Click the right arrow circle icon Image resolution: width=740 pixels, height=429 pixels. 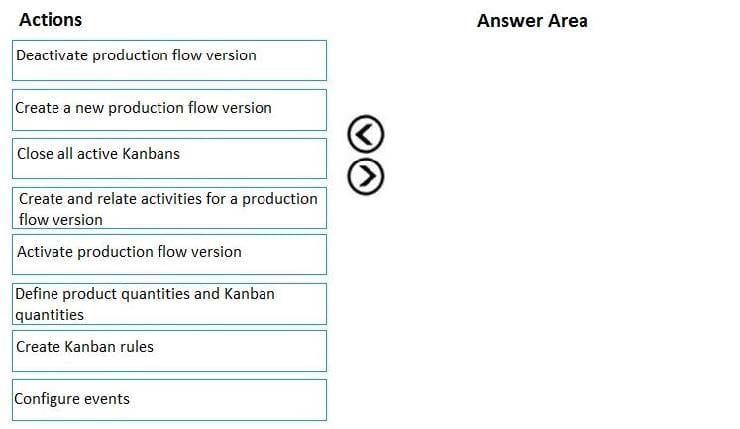click(x=366, y=177)
